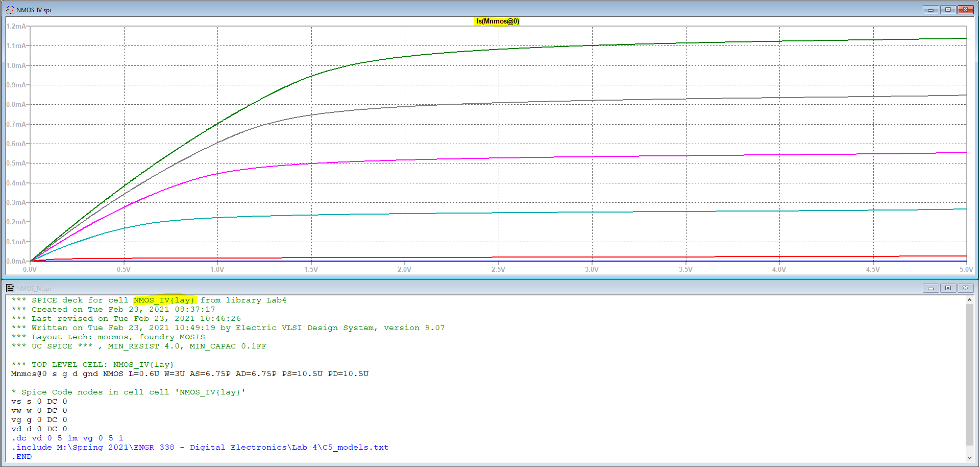This screenshot has width=980, height=467.
Task: Close the netlist text pane
Action: 965,288
